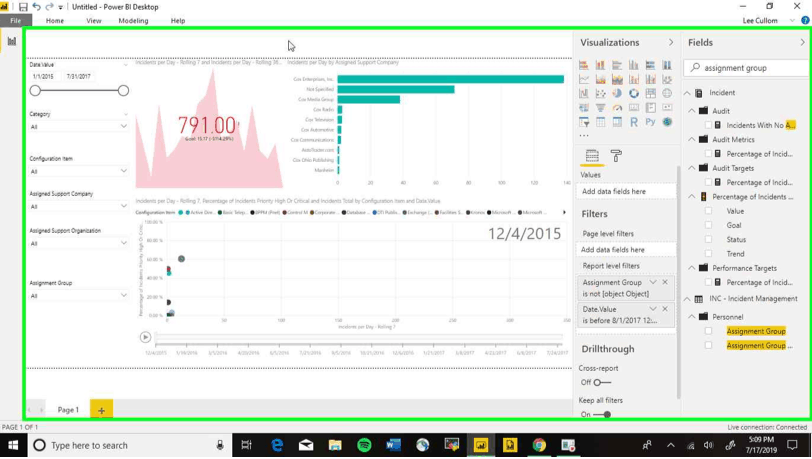Select the Scatter chart visual
812x459 pixels.
coord(600,93)
